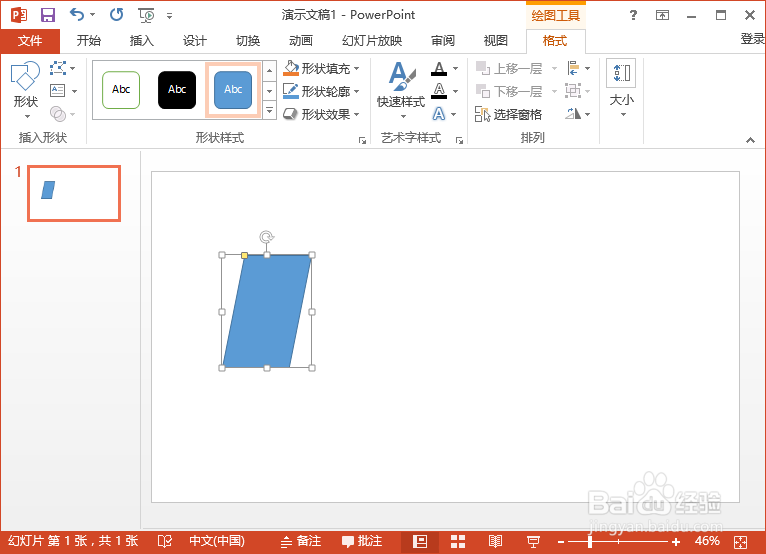The image size is (766, 554).
Task: Switch to Normal view icon
Action: (x=420, y=541)
